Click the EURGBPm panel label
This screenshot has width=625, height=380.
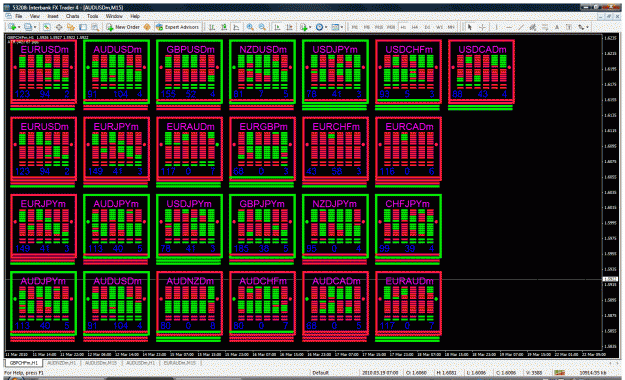coord(263,127)
